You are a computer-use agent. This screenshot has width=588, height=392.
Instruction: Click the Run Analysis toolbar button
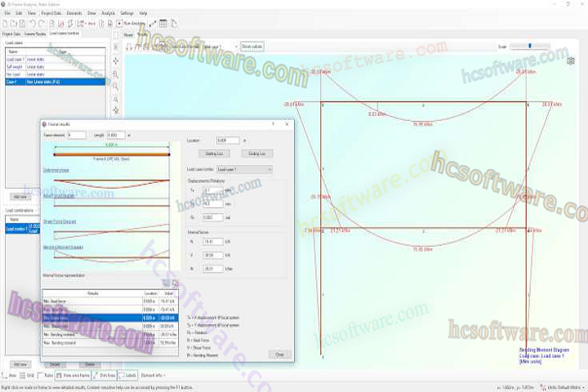tap(131, 24)
